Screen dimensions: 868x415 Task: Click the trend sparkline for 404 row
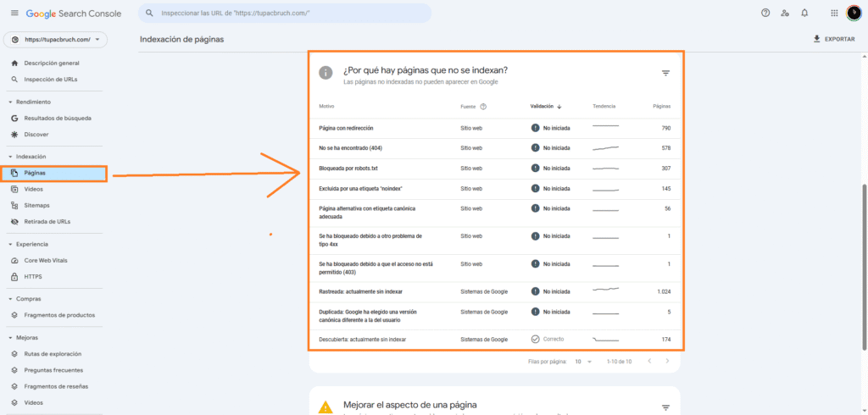[605, 148]
